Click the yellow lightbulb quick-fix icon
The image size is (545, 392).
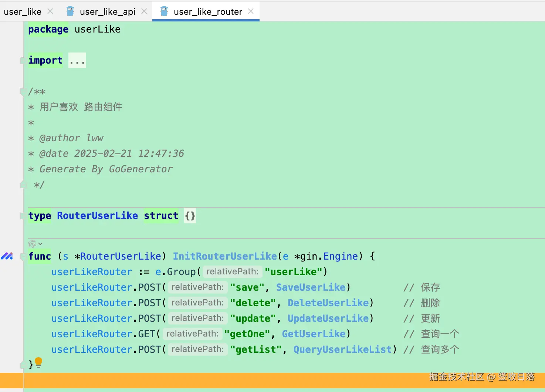click(38, 362)
